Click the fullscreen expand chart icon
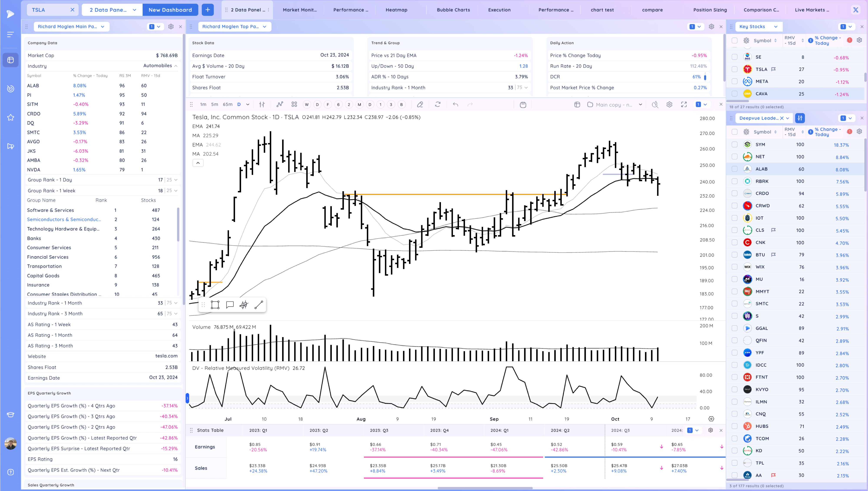 (684, 105)
